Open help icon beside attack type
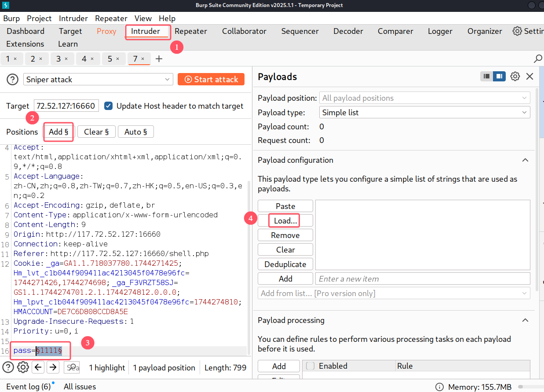544x392 pixels. 12,80
